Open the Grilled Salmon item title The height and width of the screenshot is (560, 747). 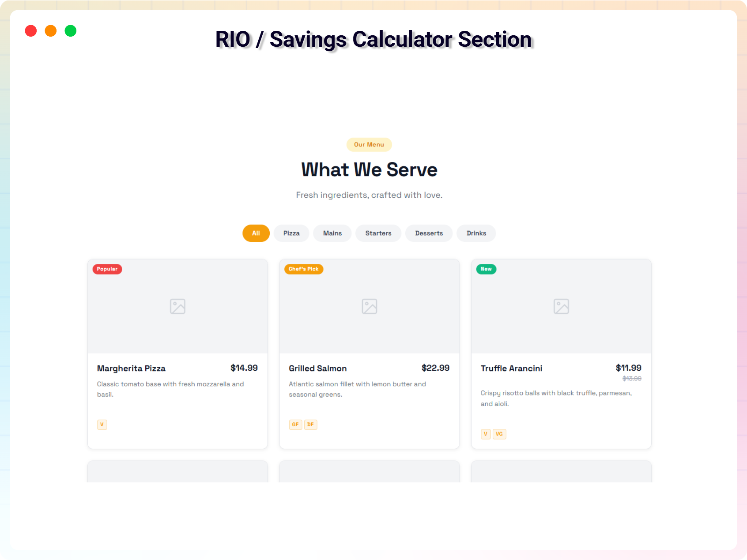pyautogui.click(x=318, y=368)
